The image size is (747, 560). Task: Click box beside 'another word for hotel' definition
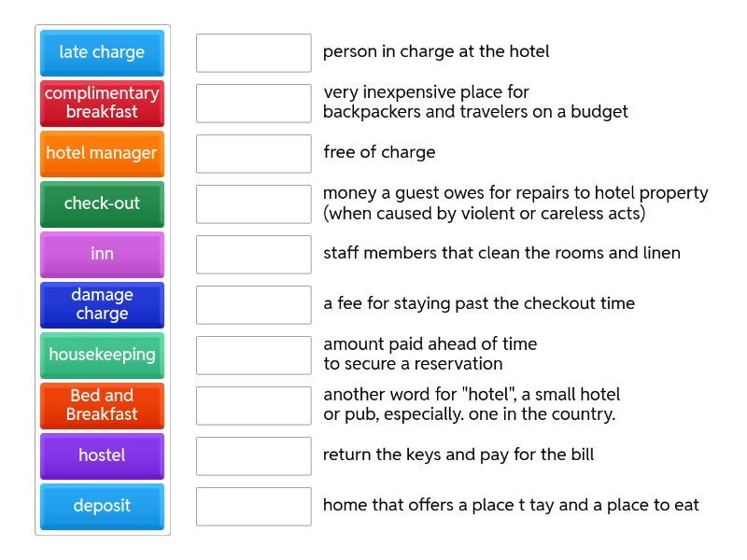point(253,406)
